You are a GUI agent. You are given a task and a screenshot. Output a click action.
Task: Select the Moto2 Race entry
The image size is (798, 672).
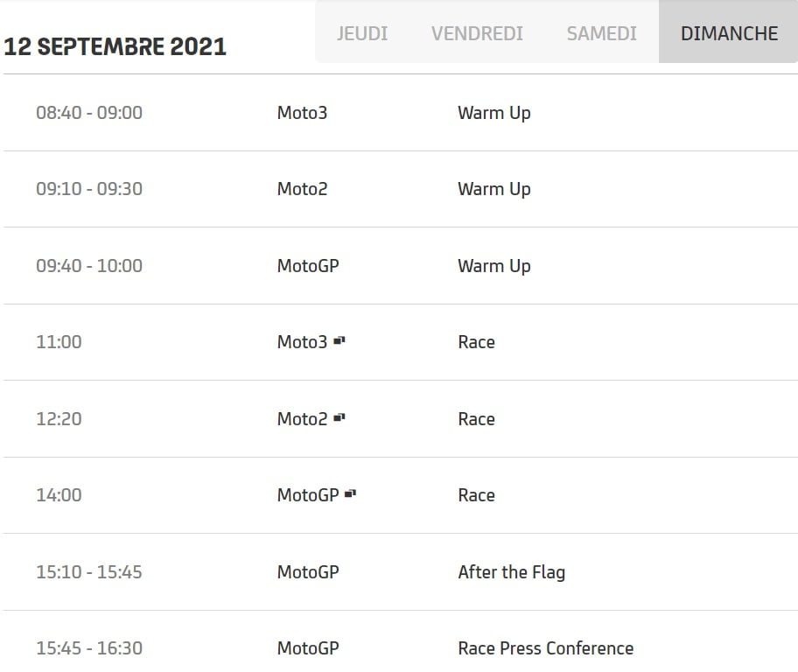476,419
